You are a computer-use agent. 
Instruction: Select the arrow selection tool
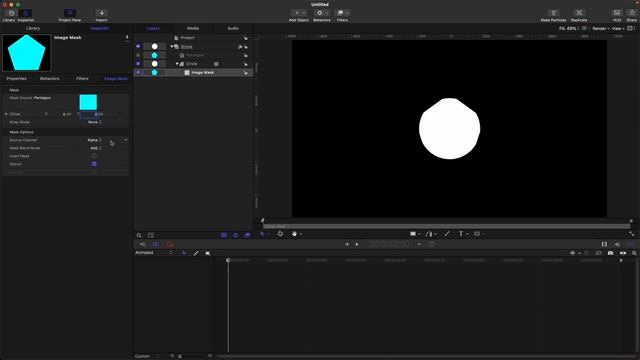click(262, 234)
